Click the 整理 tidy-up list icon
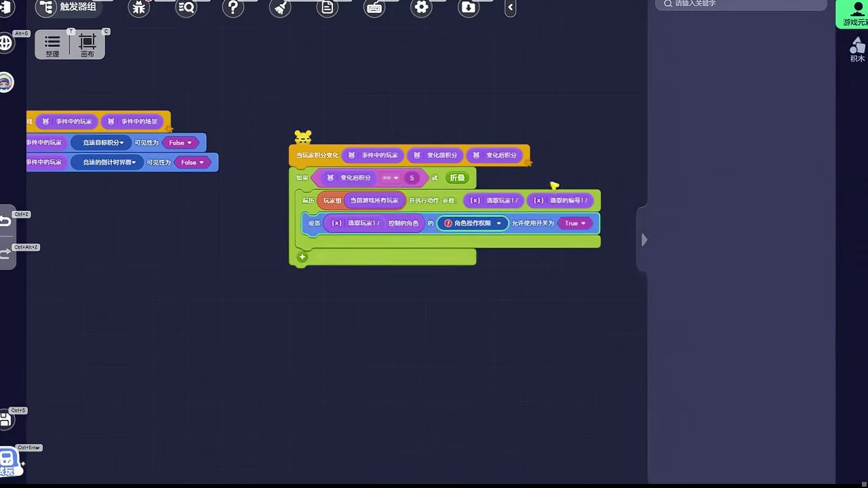The width and height of the screenshot is (868, 488). pyautogui.click(x=52, y=45)
